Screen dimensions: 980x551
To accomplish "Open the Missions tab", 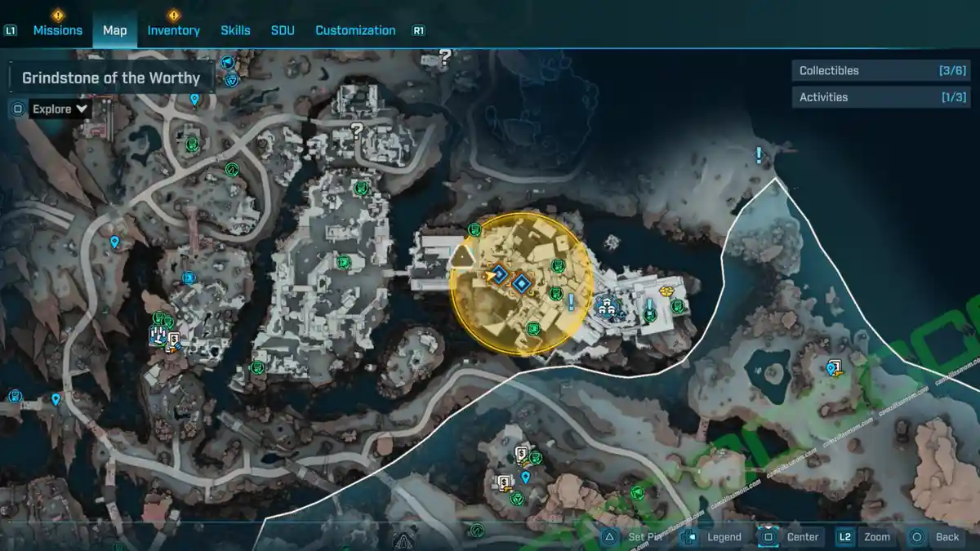I will click(x=57, y=30).
